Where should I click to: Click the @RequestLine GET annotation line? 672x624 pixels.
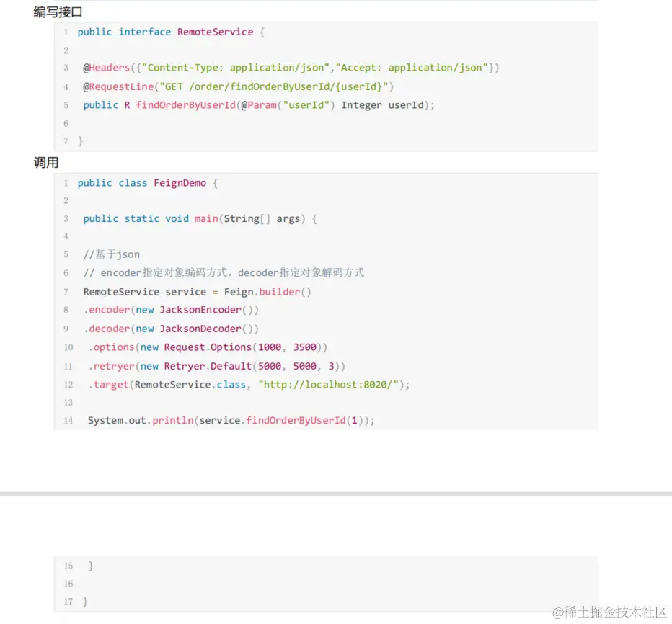pos(238,86)
